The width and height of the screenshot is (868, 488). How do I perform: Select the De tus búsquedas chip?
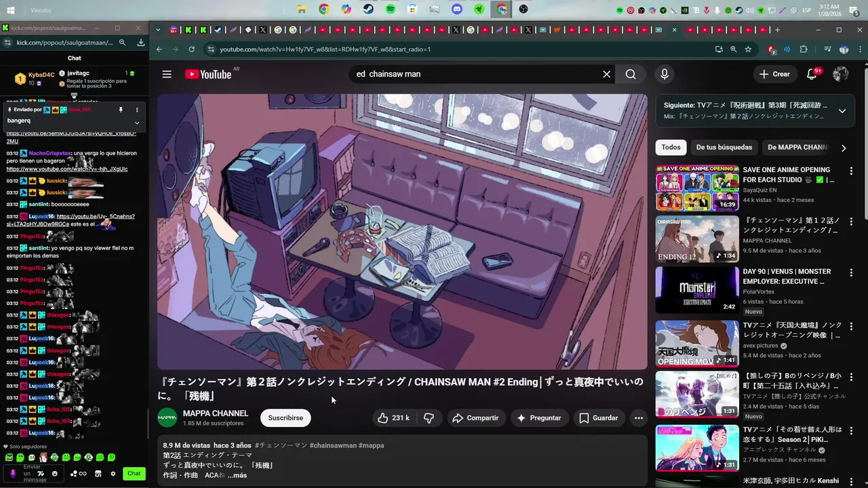tap(724, 147)
